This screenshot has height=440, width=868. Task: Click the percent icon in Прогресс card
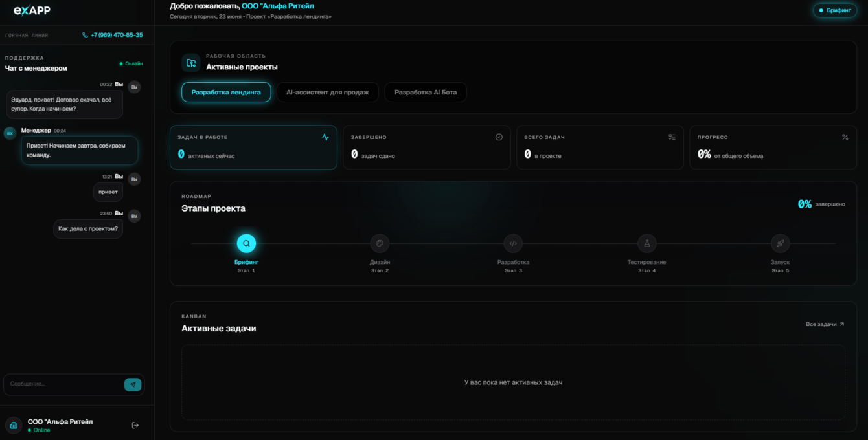845,137
